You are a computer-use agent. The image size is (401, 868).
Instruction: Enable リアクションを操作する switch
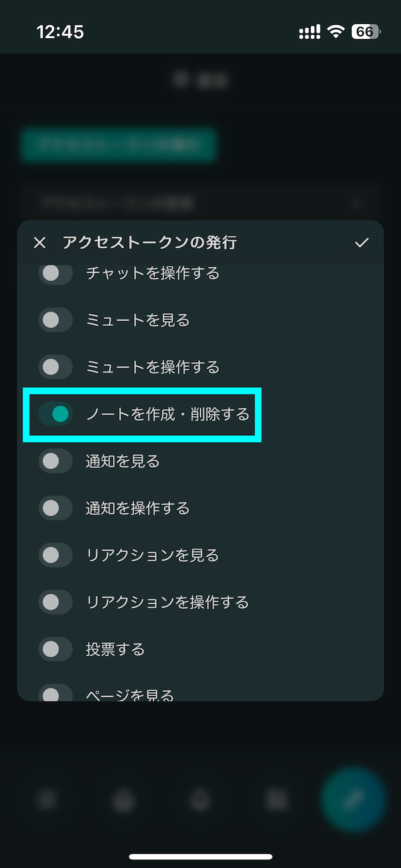[x=56, y=602]
